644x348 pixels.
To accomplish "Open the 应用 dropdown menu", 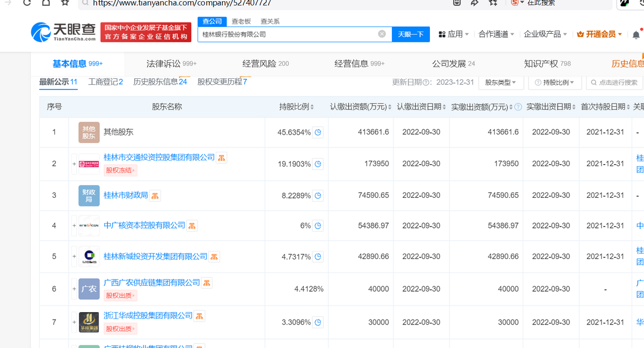I will click(453, 34).
